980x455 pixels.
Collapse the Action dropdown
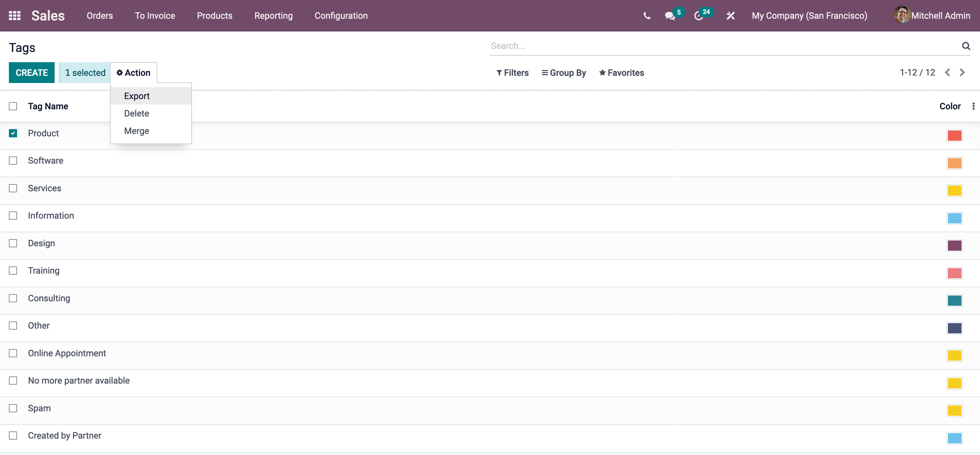point(134,73)
